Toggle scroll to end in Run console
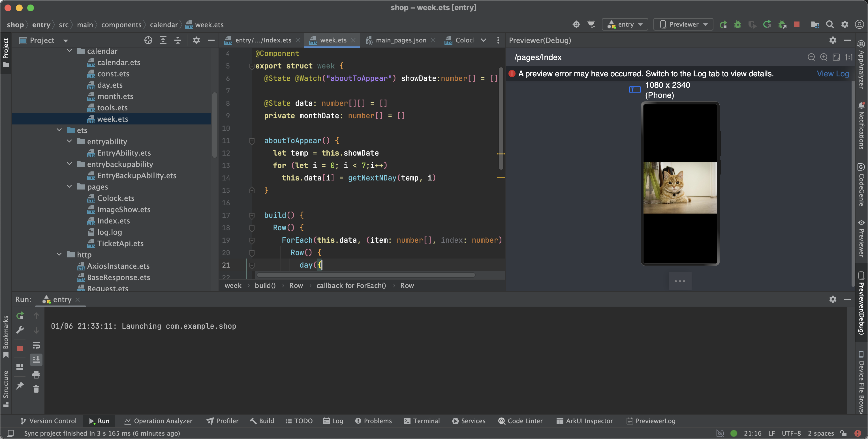 point(36,360)
